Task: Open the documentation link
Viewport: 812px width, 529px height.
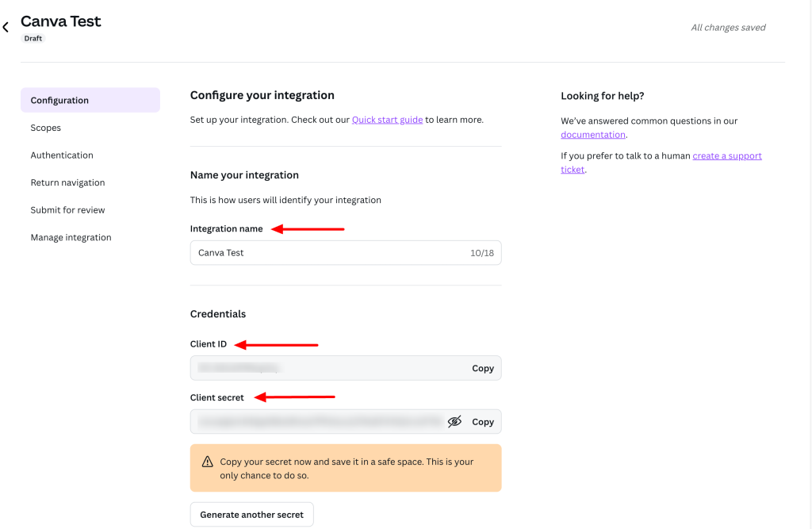Action: coord(593,135)
